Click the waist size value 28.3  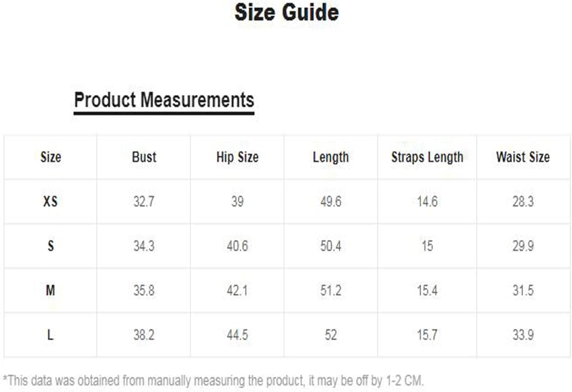pyautogui.click(x=523, y=202)
